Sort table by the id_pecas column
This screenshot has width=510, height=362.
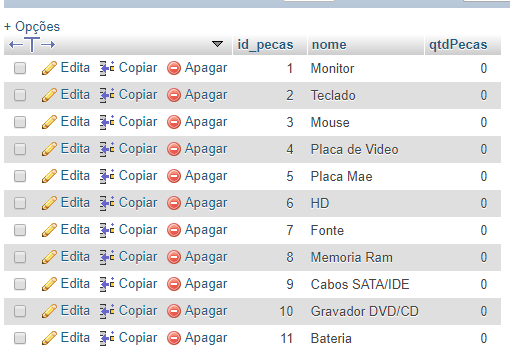click(x=265, y=45)
